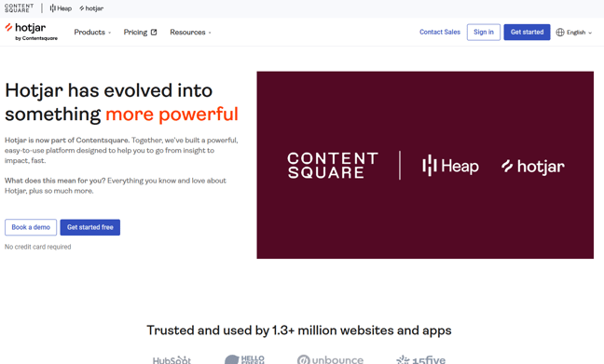The image size is (604, 364).
Task: Click the small hotjar logo in top bar
Action: click(x=91, y=8)
